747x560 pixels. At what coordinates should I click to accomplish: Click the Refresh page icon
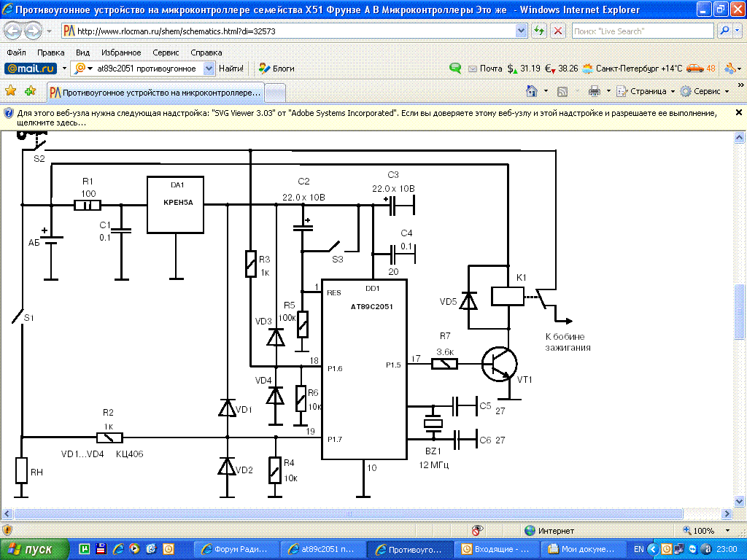[x=539, y=31]
